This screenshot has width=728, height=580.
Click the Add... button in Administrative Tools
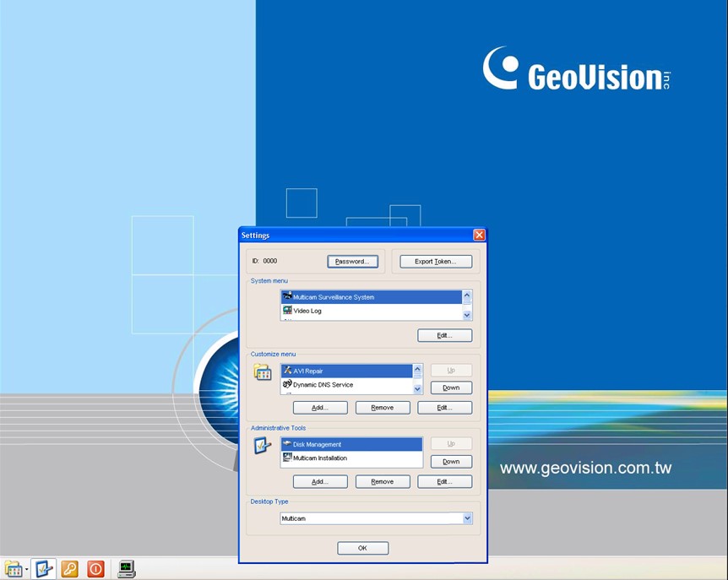tap(320, 481)
